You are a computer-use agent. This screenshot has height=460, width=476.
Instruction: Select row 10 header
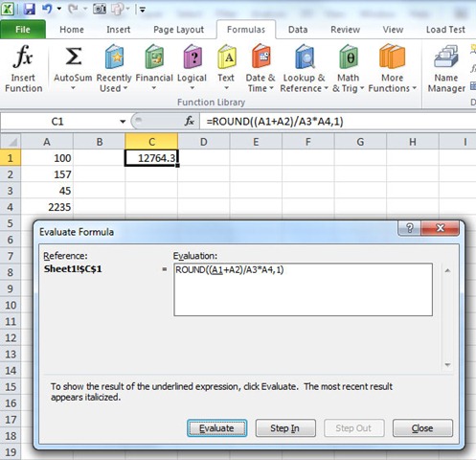[11, 305]
